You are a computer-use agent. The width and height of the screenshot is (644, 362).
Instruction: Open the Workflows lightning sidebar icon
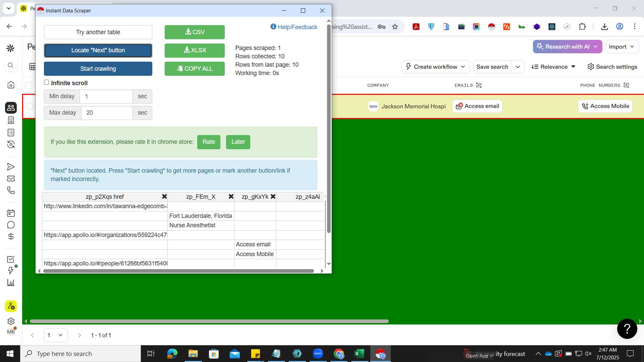(11, 270)
